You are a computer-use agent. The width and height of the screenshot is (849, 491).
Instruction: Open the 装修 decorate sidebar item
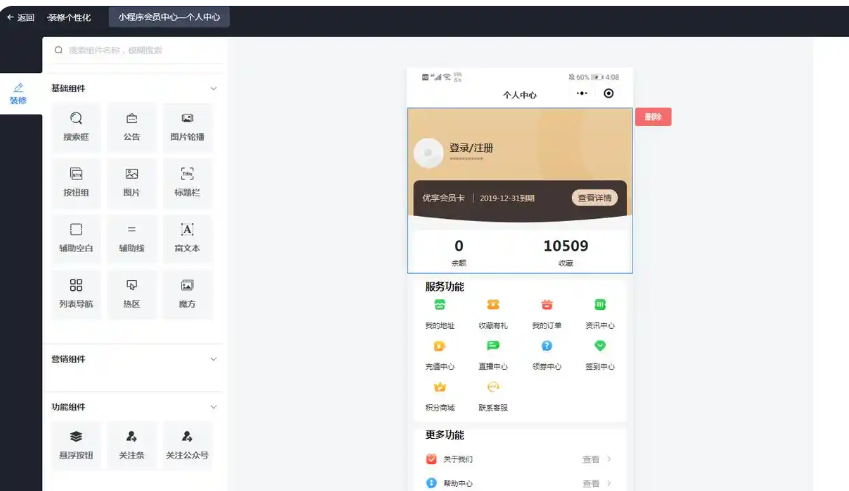pyautogui.click(x=19, y=94)
